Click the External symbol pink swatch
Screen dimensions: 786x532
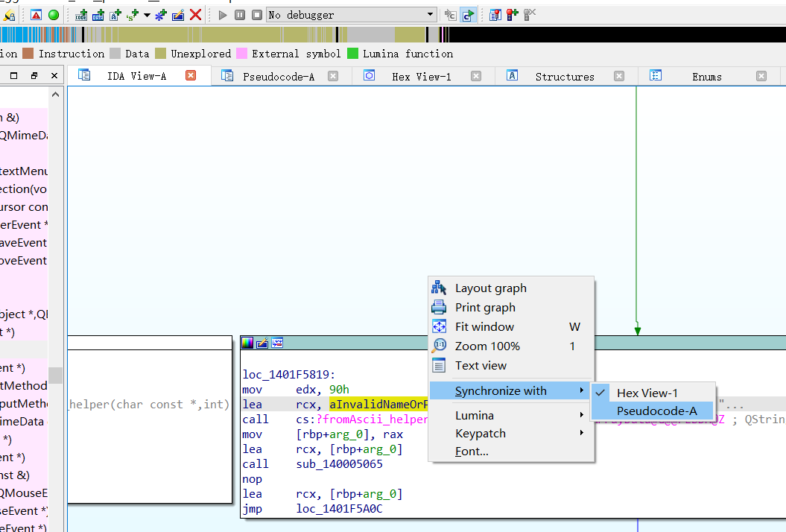click(241, 53)
